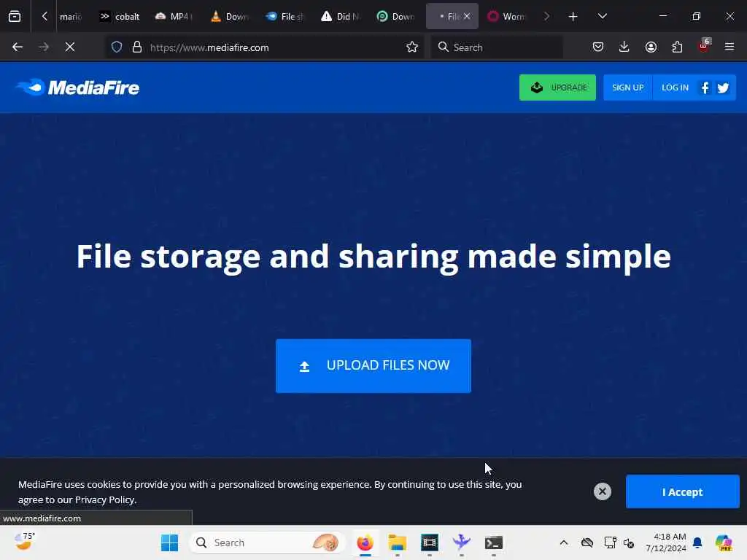Image resolution: width=747 pixels, height=560 pixels.
Task: Log in with Twitter icon
Action: (723, 87)
